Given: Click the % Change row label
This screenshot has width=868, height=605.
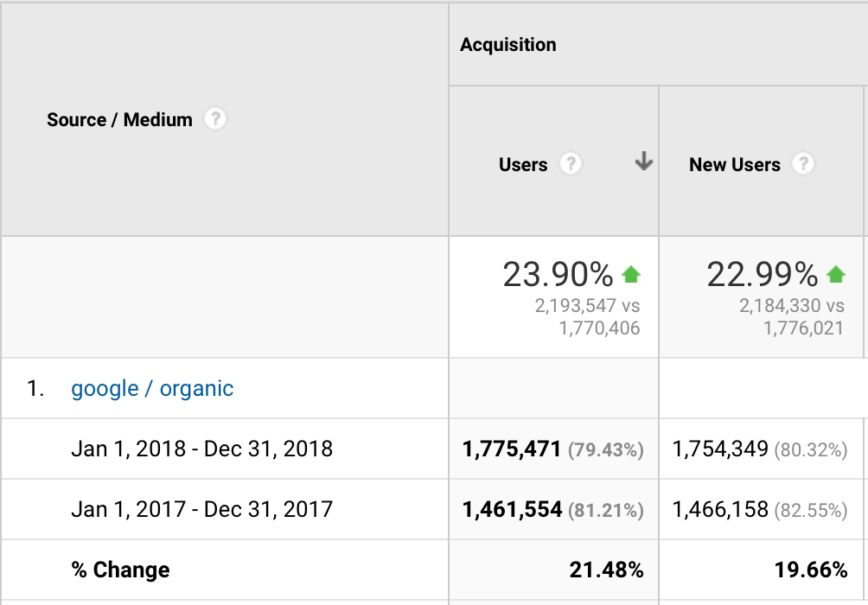Looking at the screenshot, I should pos(120,570).
